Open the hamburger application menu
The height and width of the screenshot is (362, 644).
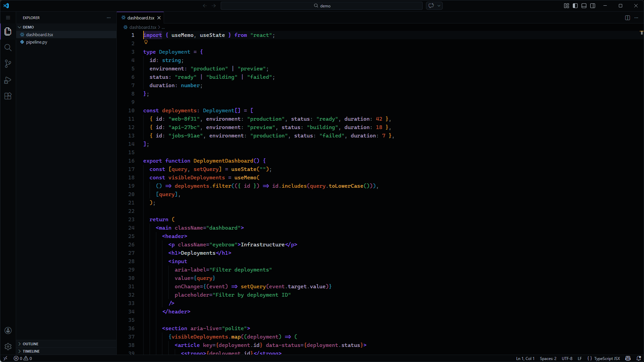[8, 18]
